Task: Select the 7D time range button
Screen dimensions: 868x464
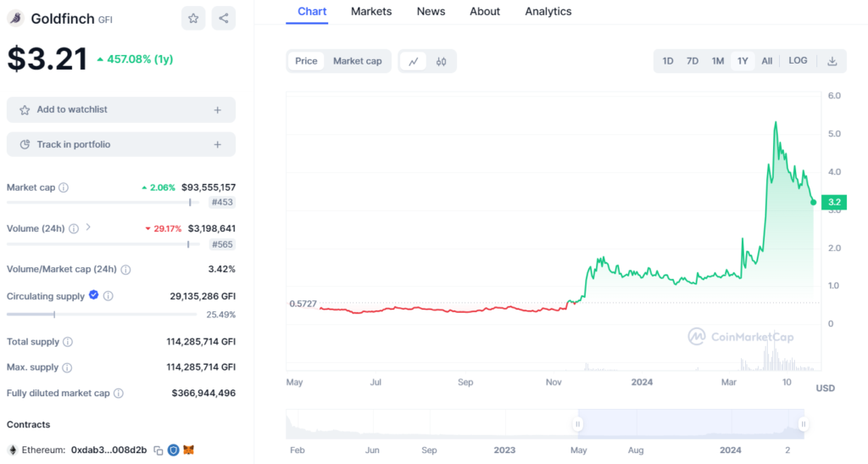Action: pos(693,61)
